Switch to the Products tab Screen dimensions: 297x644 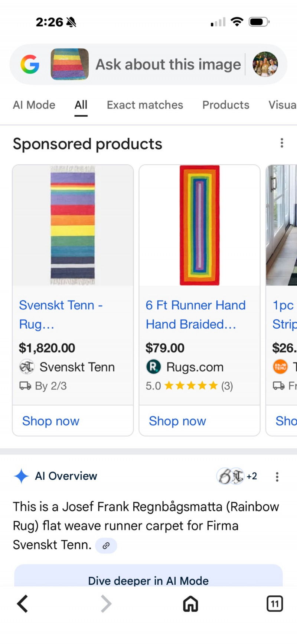[x=226, y=105]
